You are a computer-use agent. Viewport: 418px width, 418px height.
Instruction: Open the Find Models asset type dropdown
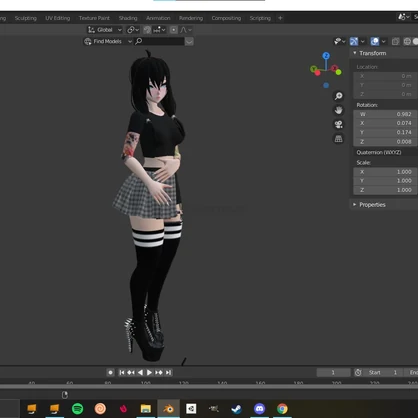coord(107,41)
